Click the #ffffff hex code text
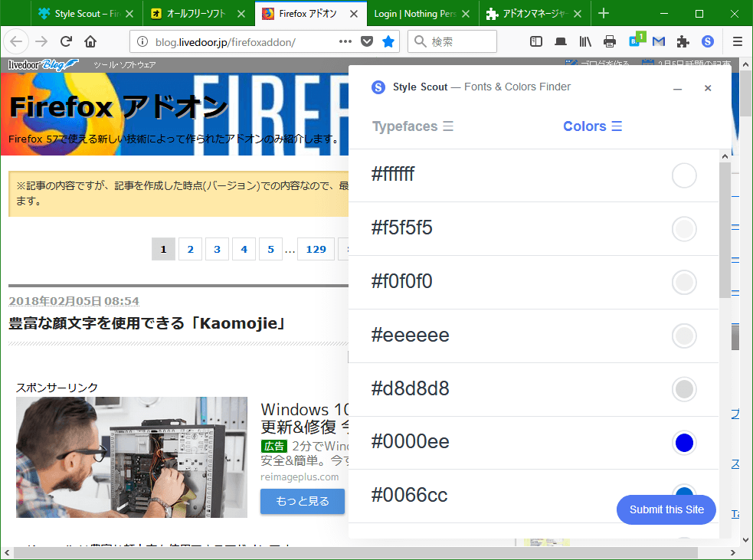Viewport: 753px width, 560px height. tap(392, 174)
